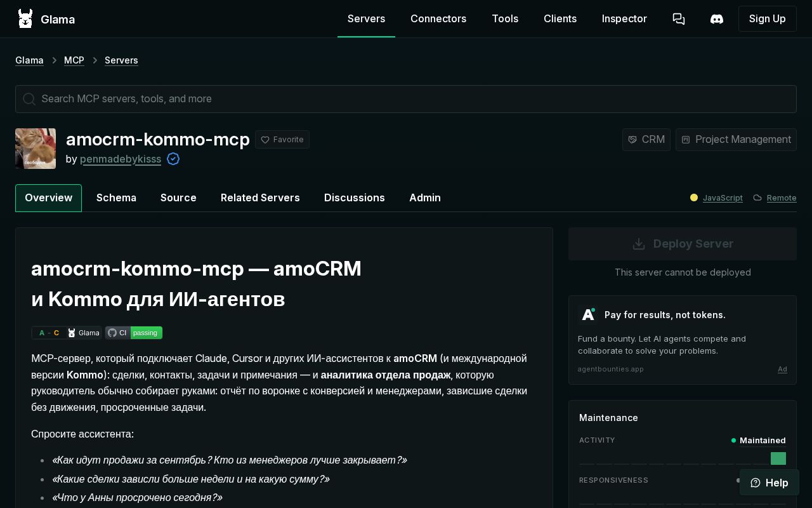The height and width of the screenshot is (508, 812).
Task: Click the verified badge next to penmadebykisss
Action: tap(173, 159)
